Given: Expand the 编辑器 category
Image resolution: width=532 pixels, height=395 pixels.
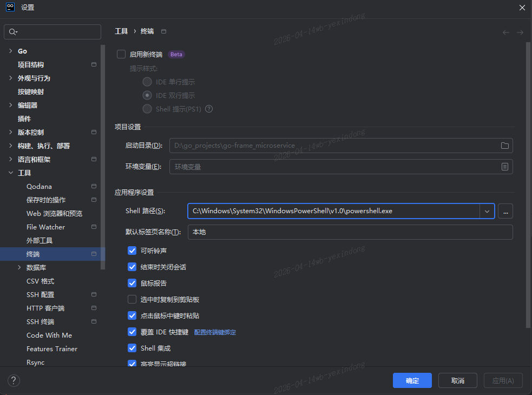Looking at the screenshot, I should pyautogui.click(x=10, y=105).
